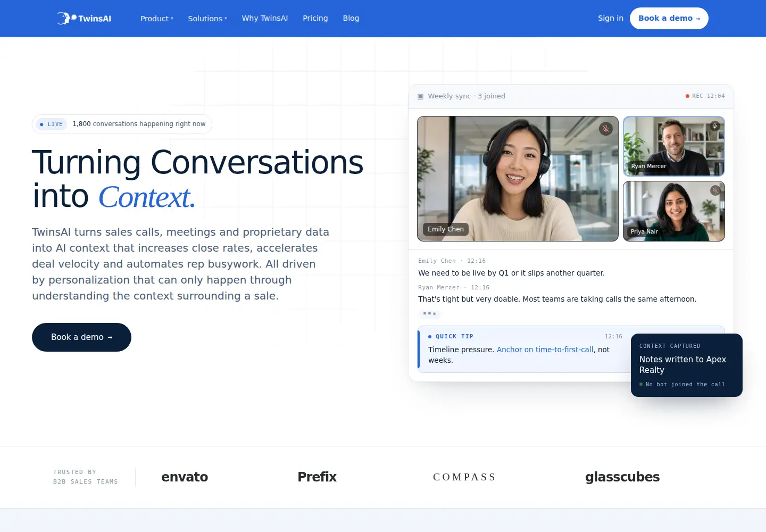766x532 pixels.
Task: Toggle microphone icon on Ryan Mercer video
Action: pyautogui.click(x=715, y=126)
